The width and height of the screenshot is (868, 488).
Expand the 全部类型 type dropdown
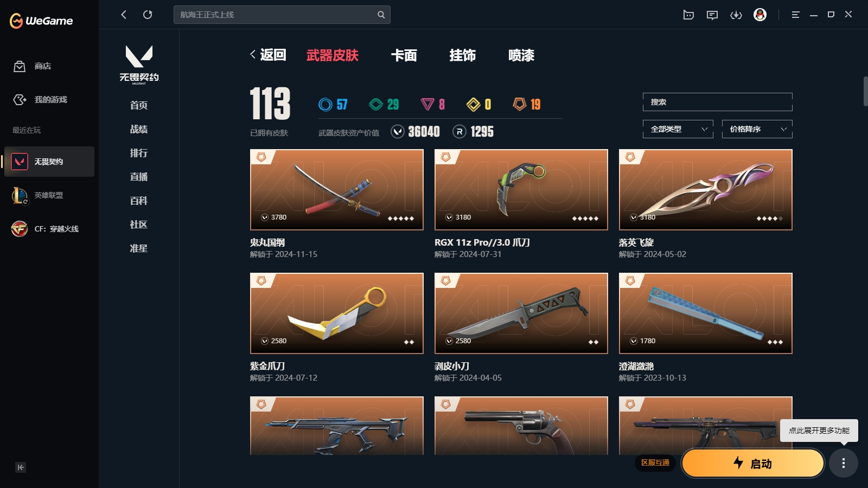point(678,129)
